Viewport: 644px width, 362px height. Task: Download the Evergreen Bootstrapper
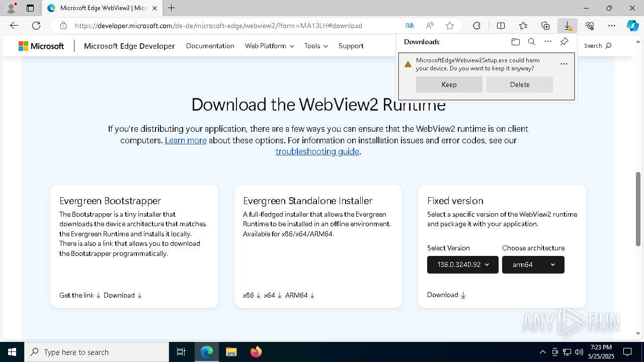point(123,295)
